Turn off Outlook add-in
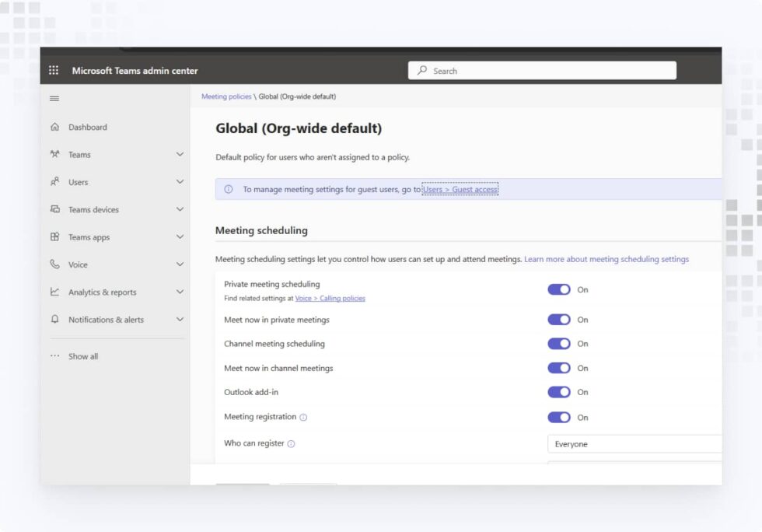 (x=558, y=392)
